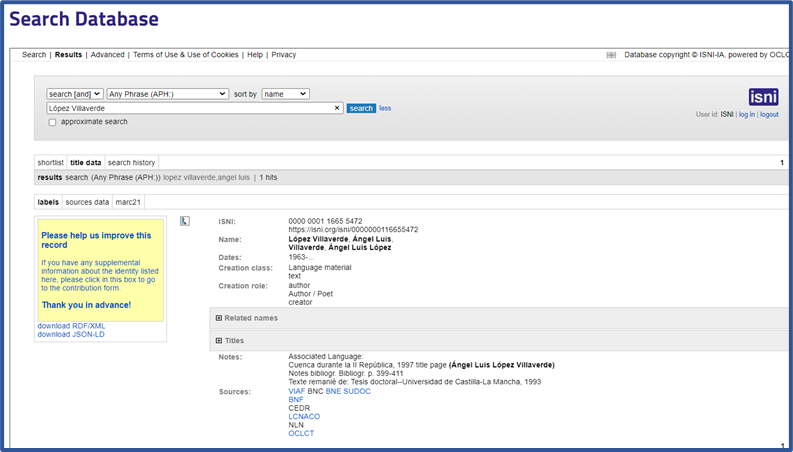Switch to the marc21 tab
The width and height of the screenshot is (793, 452).
tap(128, 202)
